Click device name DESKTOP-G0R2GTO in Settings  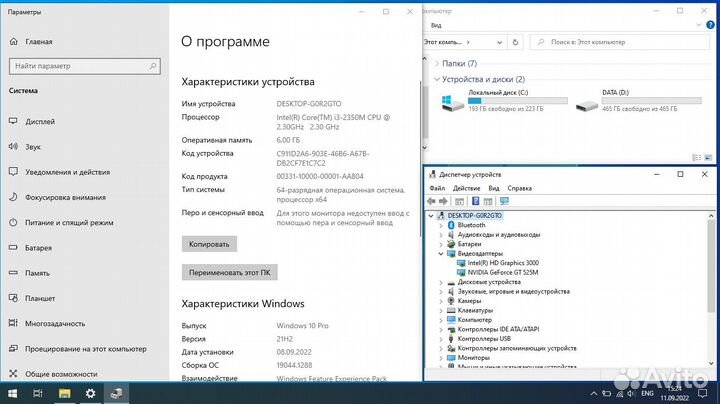pos(309,104)
